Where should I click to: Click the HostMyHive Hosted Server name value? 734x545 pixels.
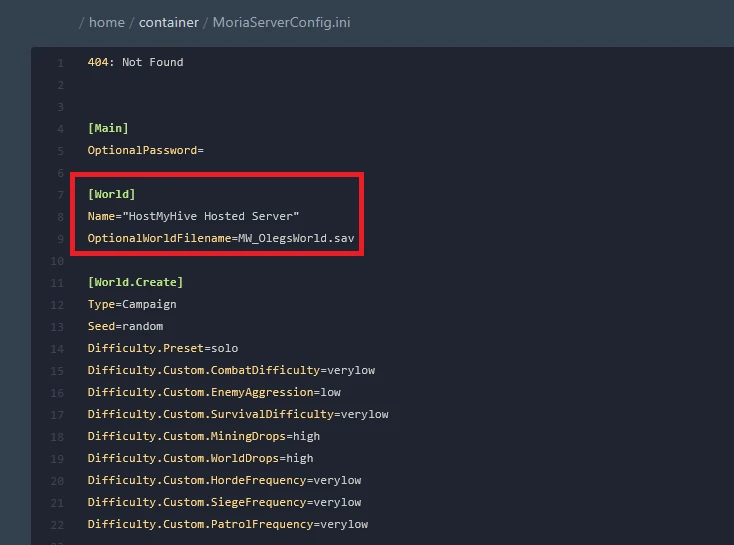coord(213,216)
